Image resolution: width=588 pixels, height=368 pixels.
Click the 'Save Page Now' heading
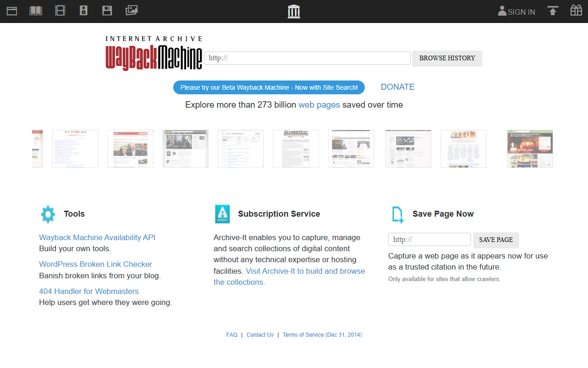pyautogui.click(x=443, y=214)
